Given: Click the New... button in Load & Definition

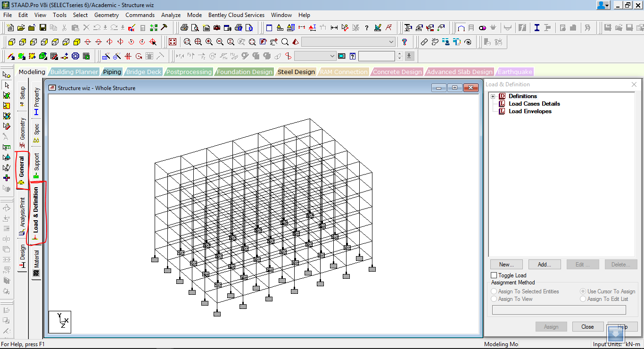Looking at the screenshot, I should 506,264.
